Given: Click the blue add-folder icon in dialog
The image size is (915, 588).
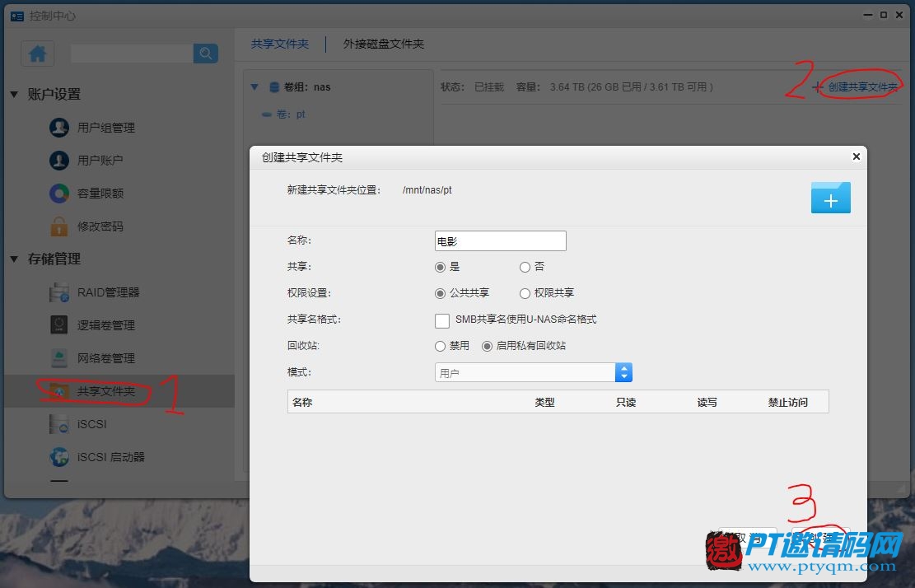Looking at the screenshot, I should click(830, 197).
